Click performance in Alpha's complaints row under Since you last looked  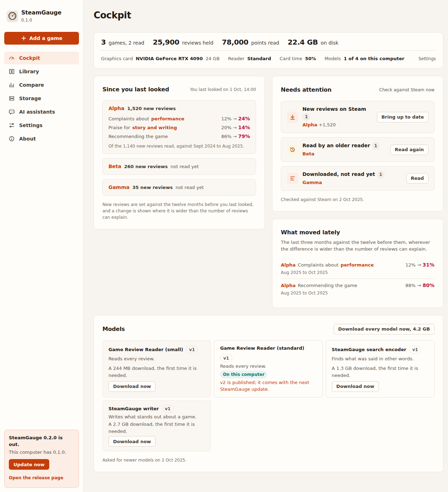click(x=168, y=119)
